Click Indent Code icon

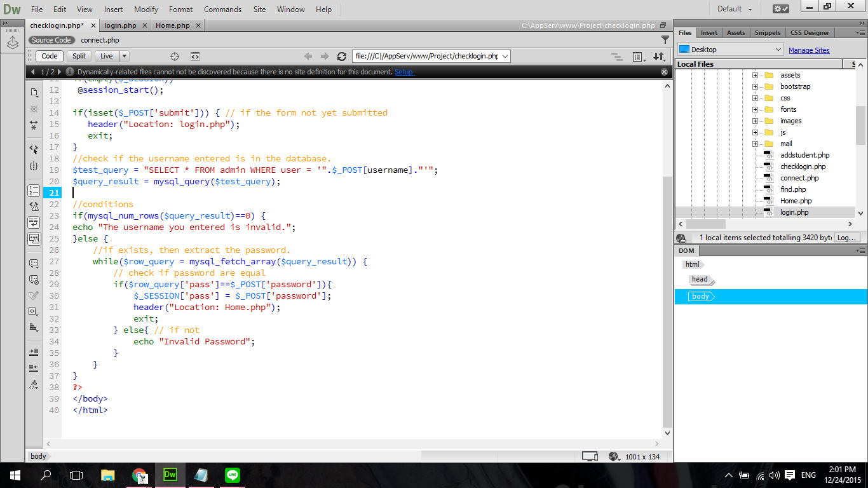click(34, 352)
